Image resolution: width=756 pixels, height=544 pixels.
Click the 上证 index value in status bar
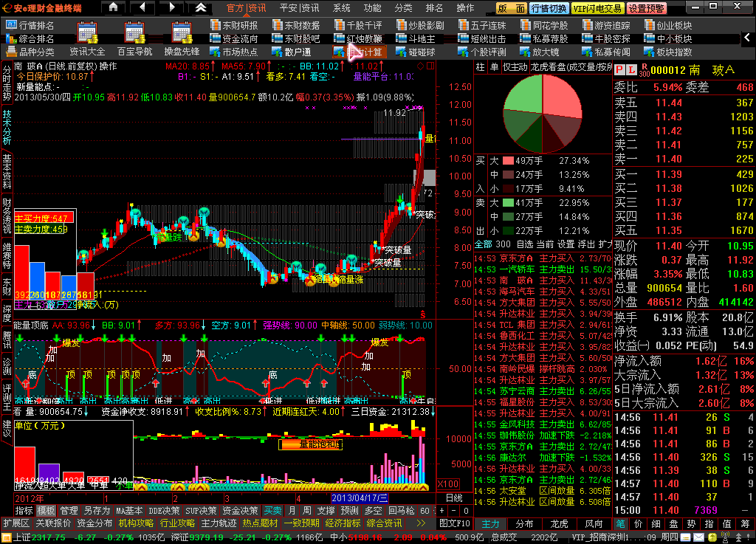[48, 537]
